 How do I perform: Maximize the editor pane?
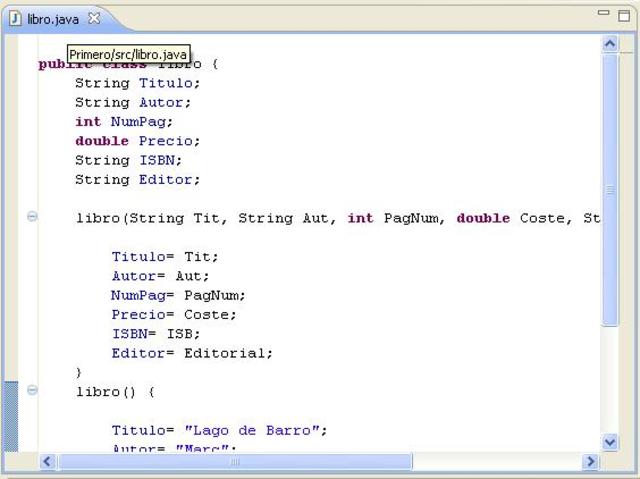624,16
